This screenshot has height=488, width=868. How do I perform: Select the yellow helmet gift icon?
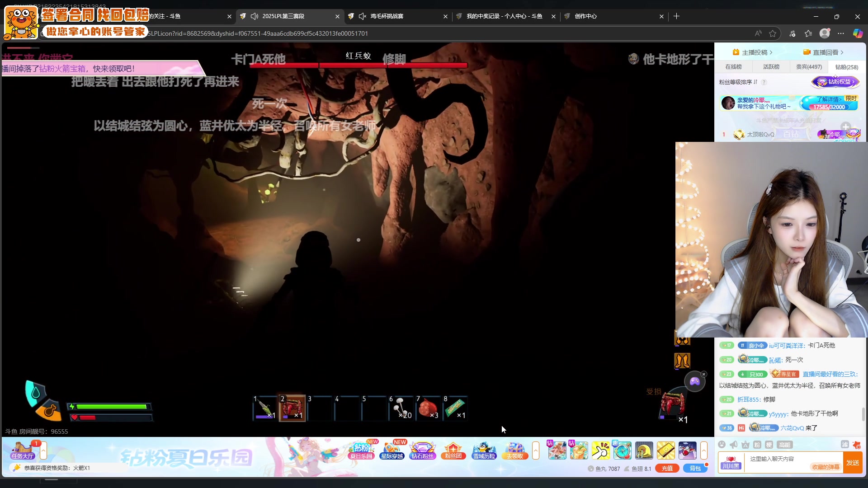pos(644,450)
